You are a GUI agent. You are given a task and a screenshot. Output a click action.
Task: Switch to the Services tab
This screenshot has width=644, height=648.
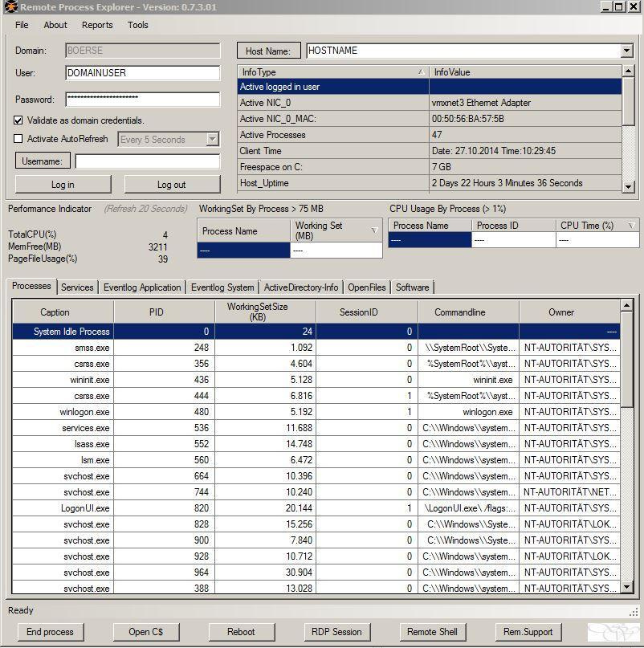tap(77, 287)
